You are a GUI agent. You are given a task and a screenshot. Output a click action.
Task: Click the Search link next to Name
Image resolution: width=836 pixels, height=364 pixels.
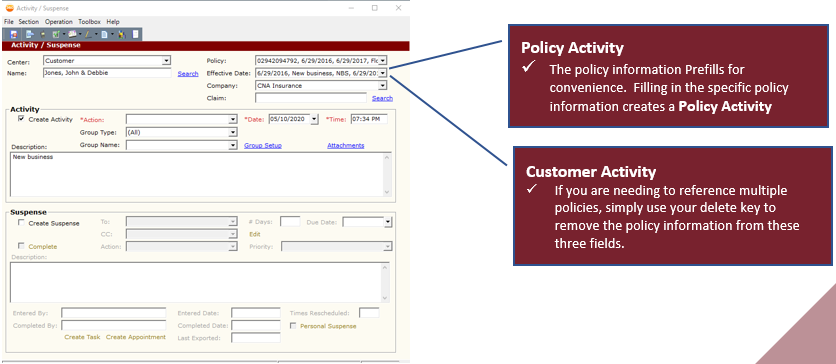(x=188, y=74)
